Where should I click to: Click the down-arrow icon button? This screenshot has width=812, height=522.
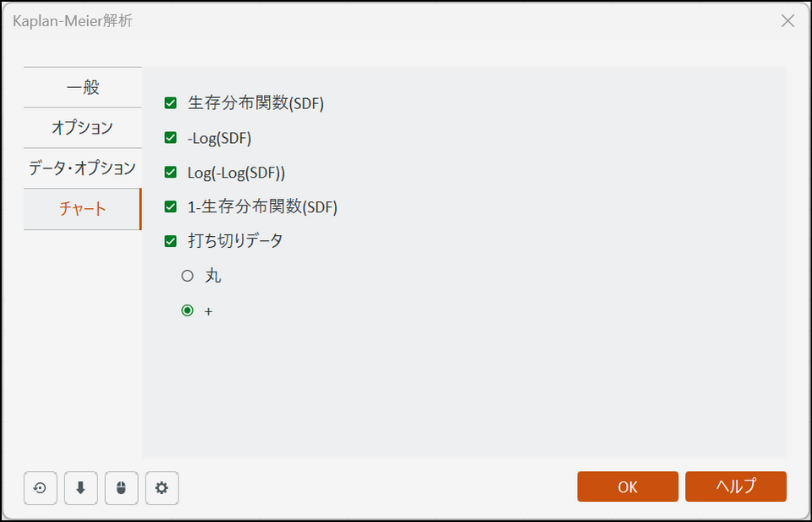pos(80,488)
